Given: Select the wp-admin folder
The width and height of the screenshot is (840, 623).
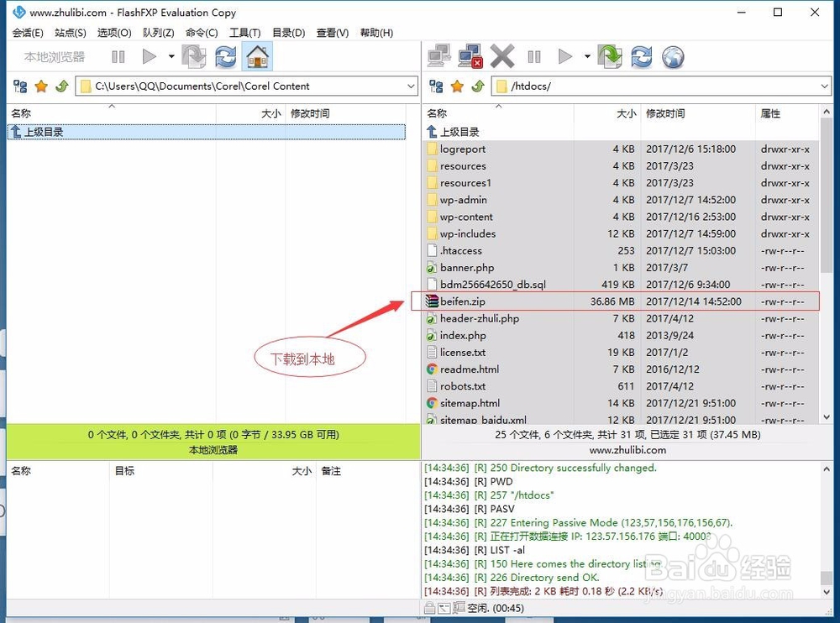Looking at the screenshot, I should coord(621,200).
